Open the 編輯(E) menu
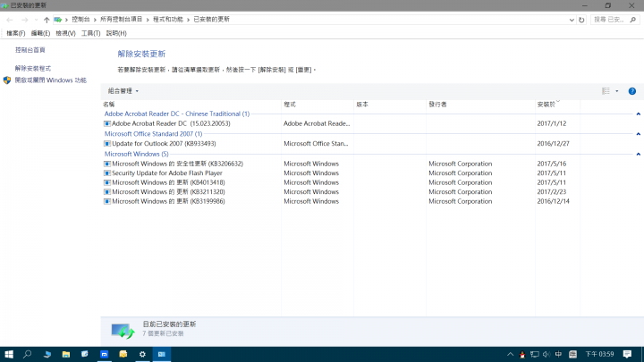Screen dimensions: 644x362 [x=40, y=33]
